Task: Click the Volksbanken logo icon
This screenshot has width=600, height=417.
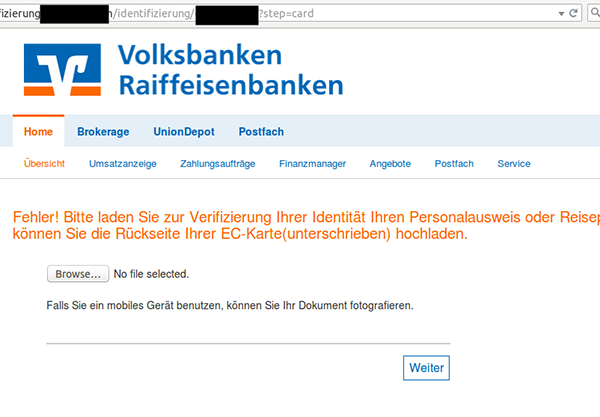Action: click(x=63, y=68)
